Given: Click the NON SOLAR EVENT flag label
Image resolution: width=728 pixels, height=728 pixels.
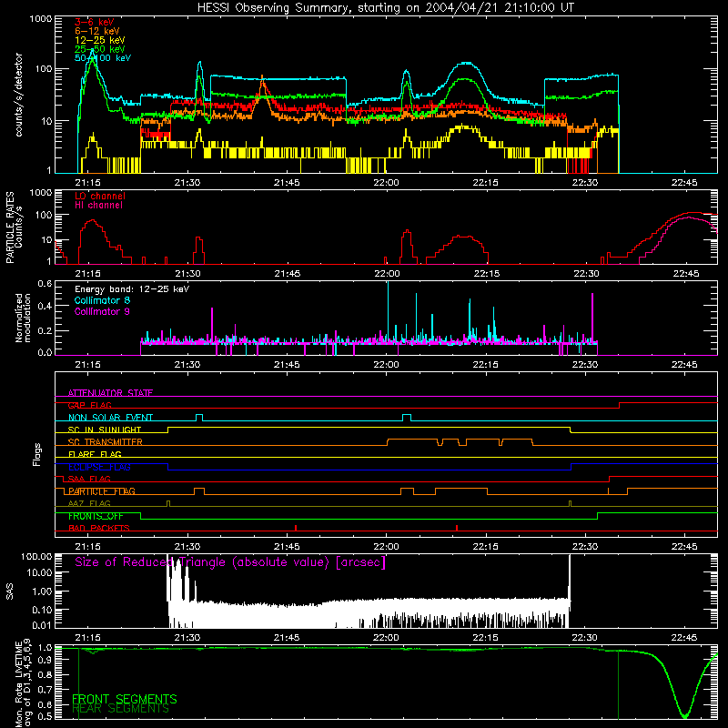Looking at the screenshot, I should (110, 418).
